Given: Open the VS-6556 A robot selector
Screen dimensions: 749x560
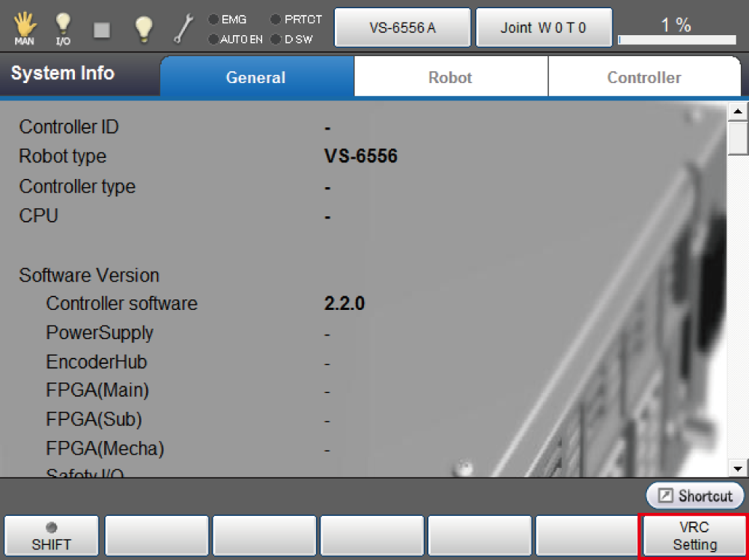Looking at the screenshot, I should point(402,28).
